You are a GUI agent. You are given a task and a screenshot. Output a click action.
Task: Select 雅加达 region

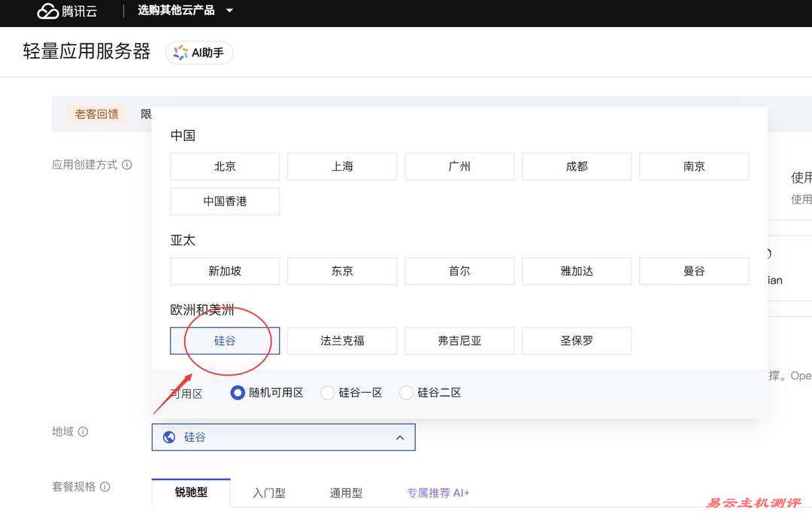point(577,271)
